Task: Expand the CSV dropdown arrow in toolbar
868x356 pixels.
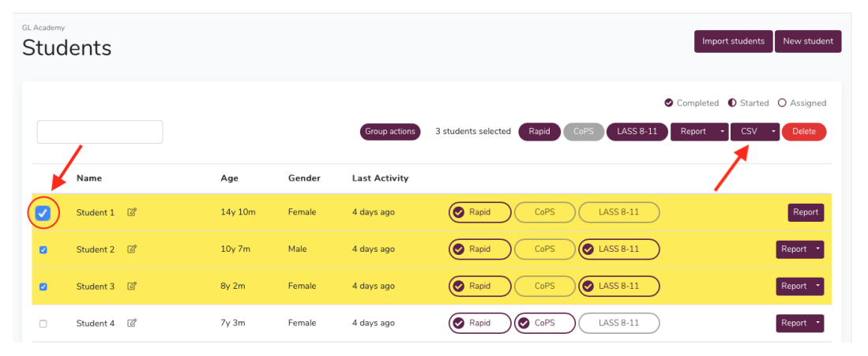Action: click(772, 132)
